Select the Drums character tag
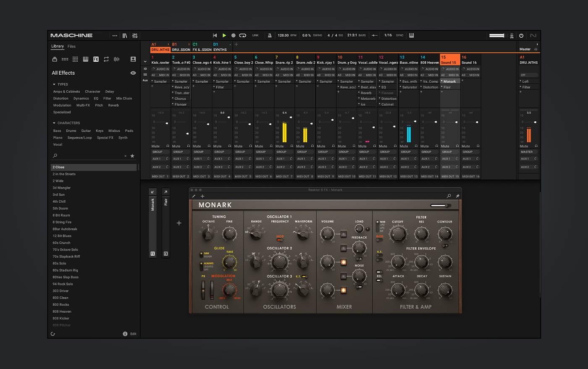Screen dimensions: 588x369 coord(71,131)
